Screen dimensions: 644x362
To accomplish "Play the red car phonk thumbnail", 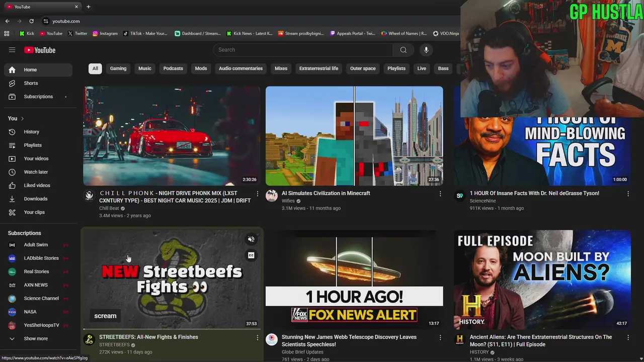I will (x=172, y=136).
